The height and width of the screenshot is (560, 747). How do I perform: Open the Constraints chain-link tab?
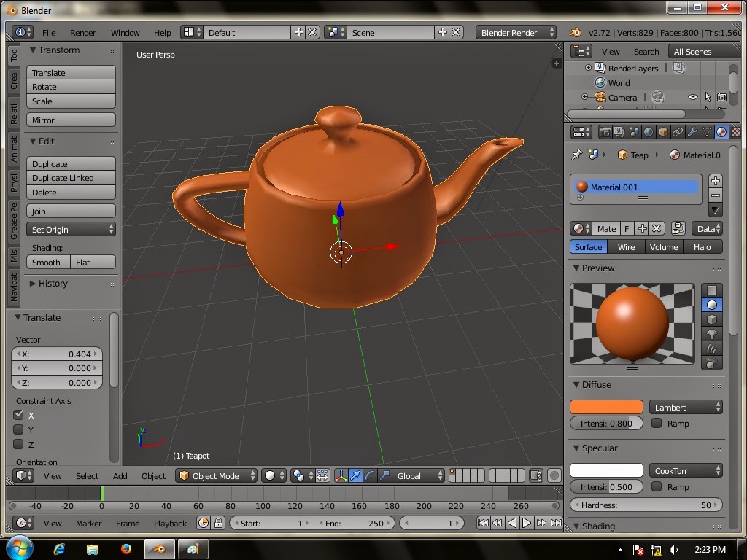click(x=678, y=132)
